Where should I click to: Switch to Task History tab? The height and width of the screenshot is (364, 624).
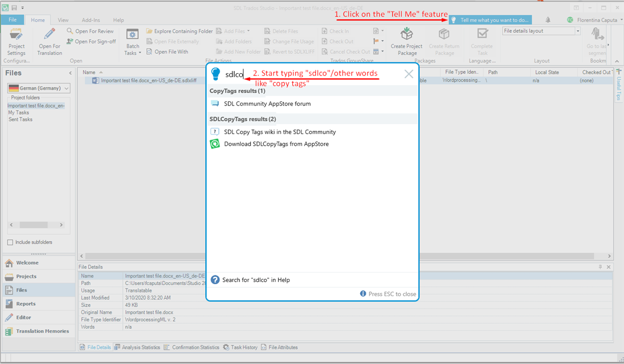tap(241, 348)
